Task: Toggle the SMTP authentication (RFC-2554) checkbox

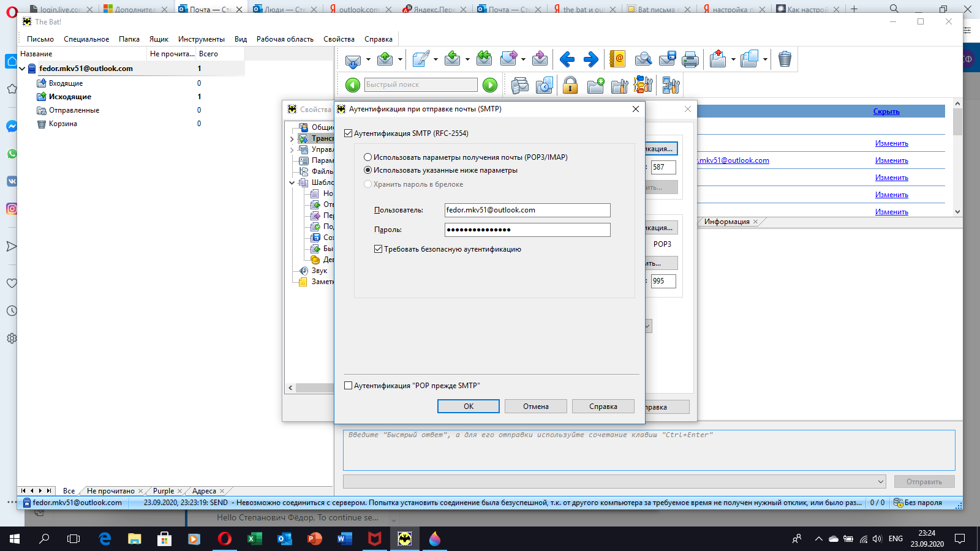Action: (349, 133)
